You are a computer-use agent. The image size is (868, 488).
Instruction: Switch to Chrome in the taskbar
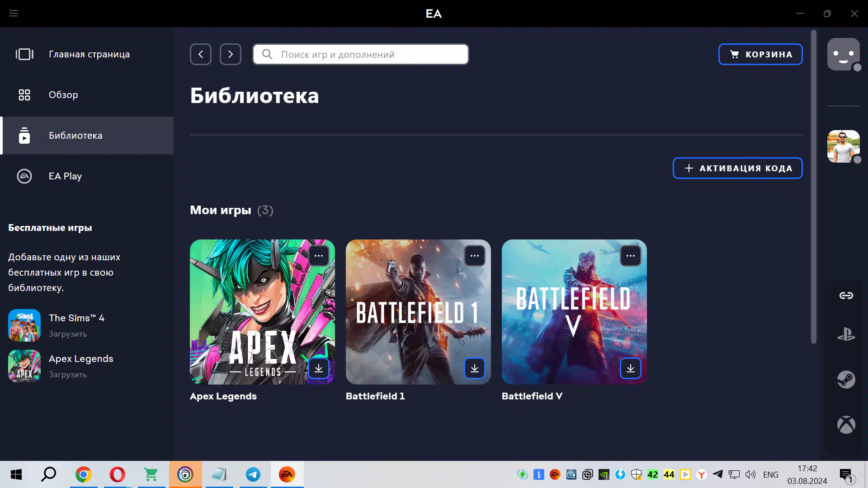[84, 474]
